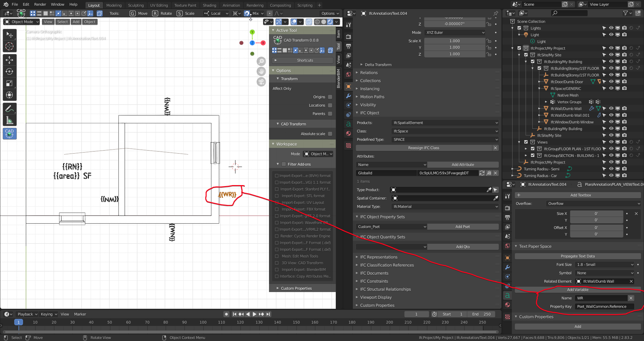Adjust the Scale X value slider
This screenshot has width=644, height=341.
pos(454,41)
